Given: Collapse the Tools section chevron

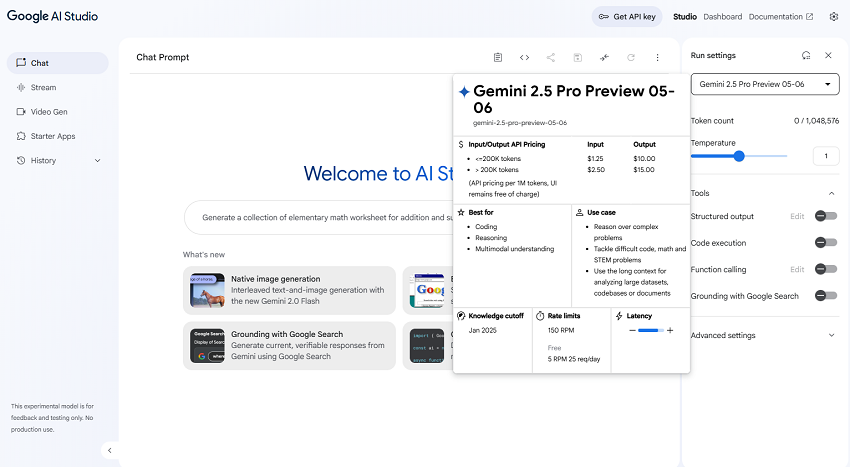Looking at the screenshot, I should (x=832, y=193).
